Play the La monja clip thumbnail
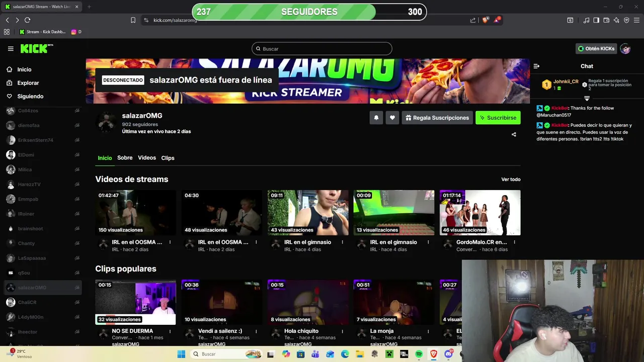644x362 pixels. (x=394, y=302)
